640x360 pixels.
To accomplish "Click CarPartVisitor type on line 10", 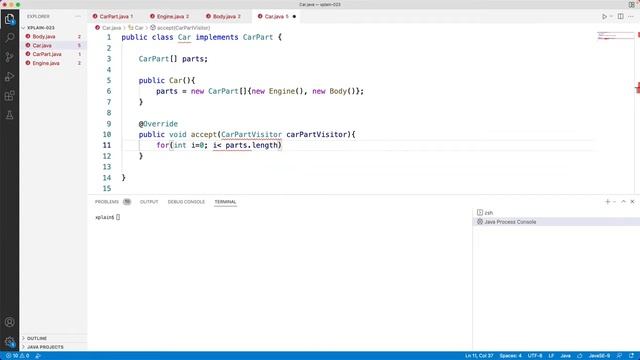I will point(251,134).
